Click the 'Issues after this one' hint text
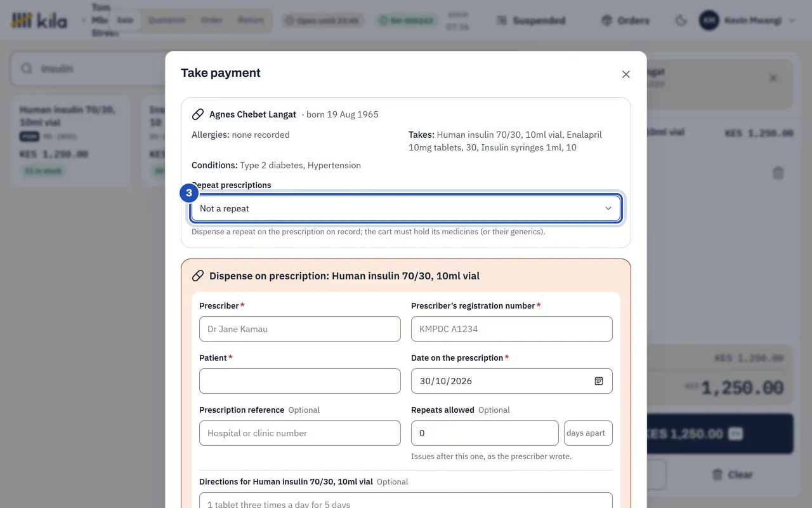Screen dimensions: 812x508 491,456
